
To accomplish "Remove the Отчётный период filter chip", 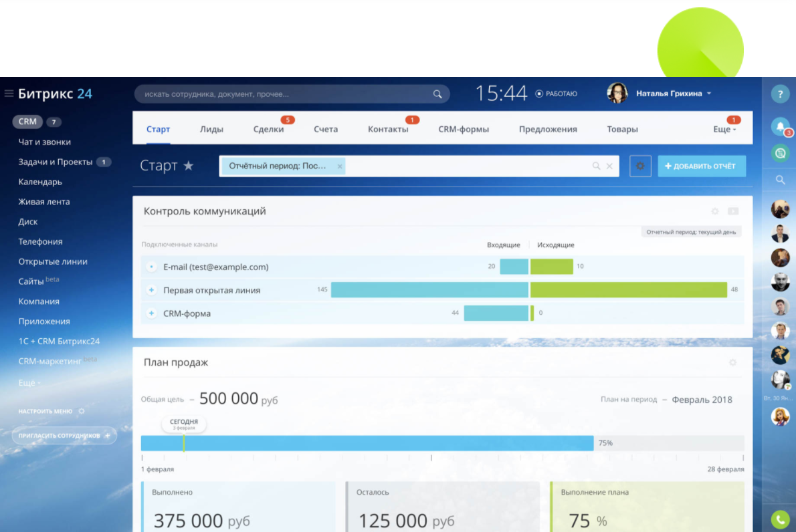I will [x=340, y=166].
